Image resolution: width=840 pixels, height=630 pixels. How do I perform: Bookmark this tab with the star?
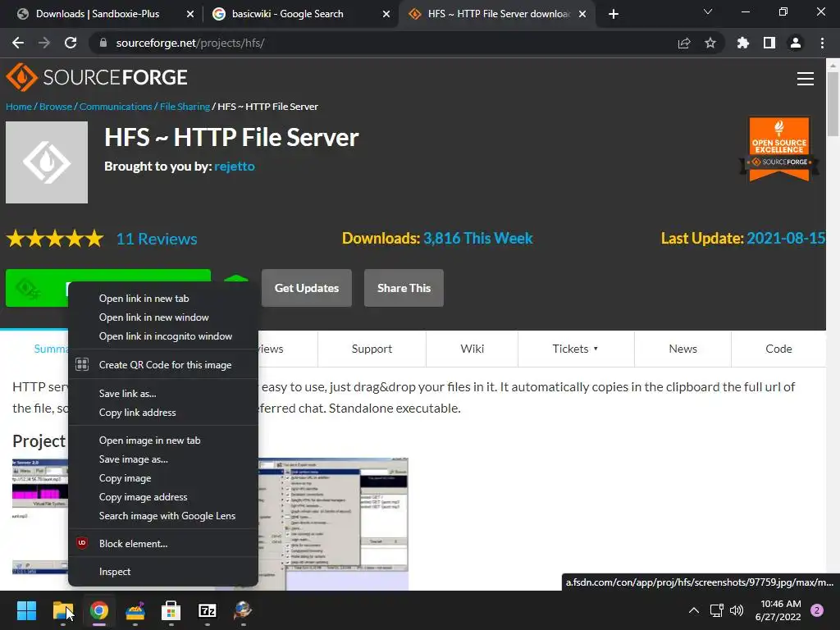pyautogui.click(x=710, y=43)
